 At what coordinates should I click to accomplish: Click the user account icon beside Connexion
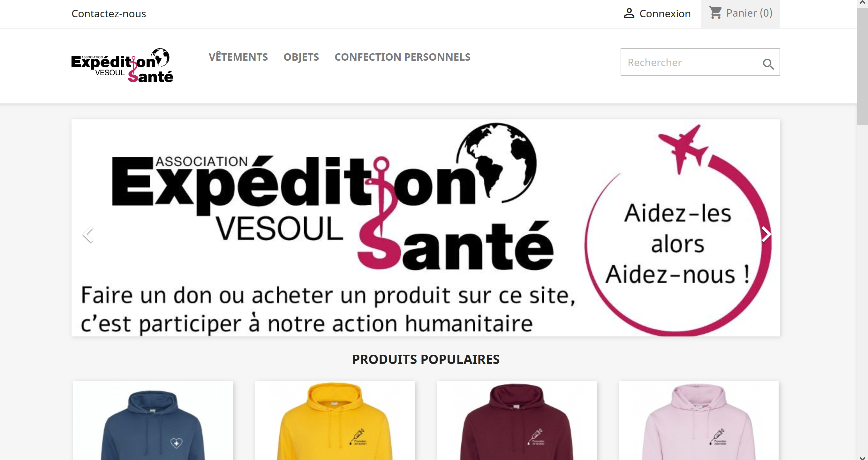(x=629, y=13)
